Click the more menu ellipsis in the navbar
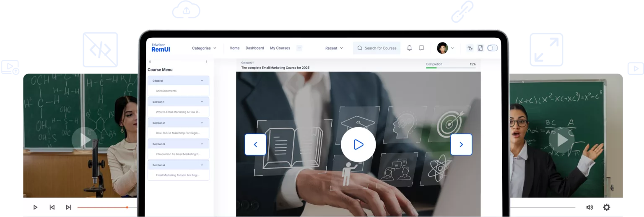This screenshot has height=217, width=644. tap(299, 48)
